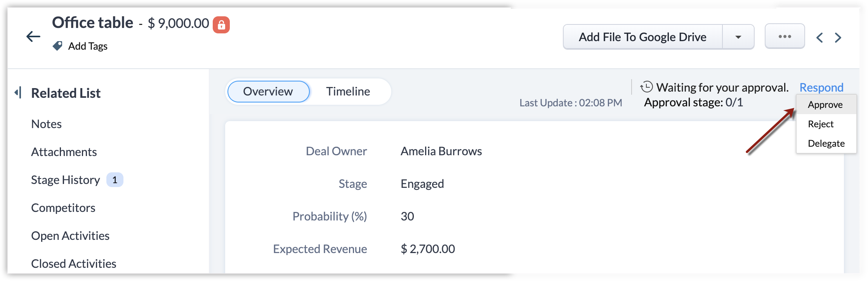This screenshot has width=868, height=281.
Task: Switch to the Overview tab
Action: 268,92
